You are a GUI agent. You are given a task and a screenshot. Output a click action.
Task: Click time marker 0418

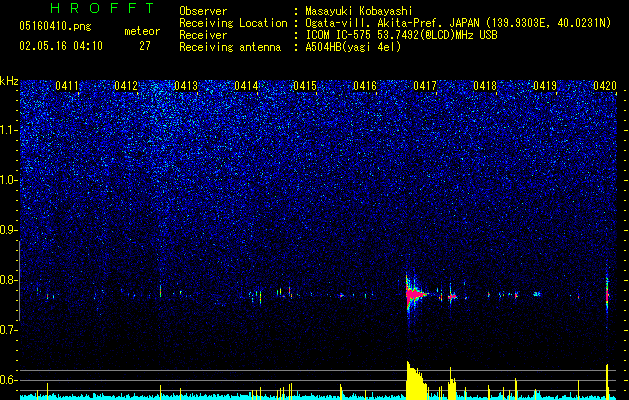[485, 86]
